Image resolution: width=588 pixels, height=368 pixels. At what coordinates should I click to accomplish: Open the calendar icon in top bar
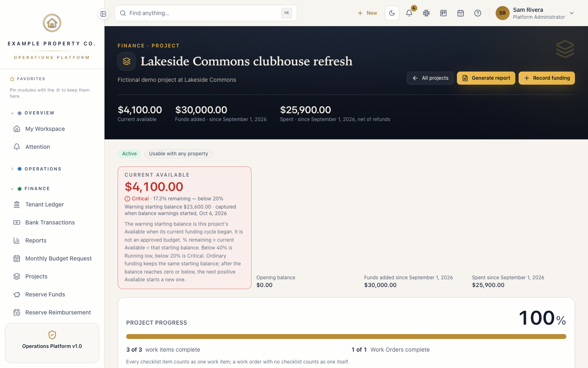[x=461, y=13]
